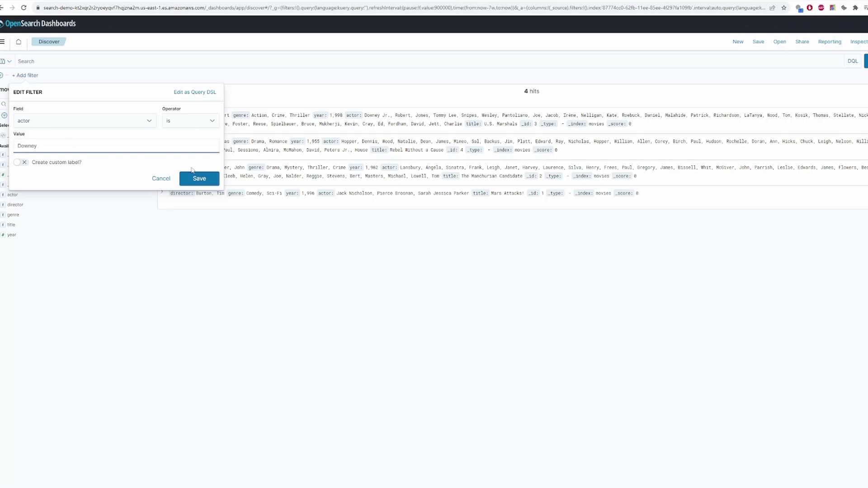The image size is (868, 488).
Task: Open the Field dropdown showing actor
Action: [85, 121]
